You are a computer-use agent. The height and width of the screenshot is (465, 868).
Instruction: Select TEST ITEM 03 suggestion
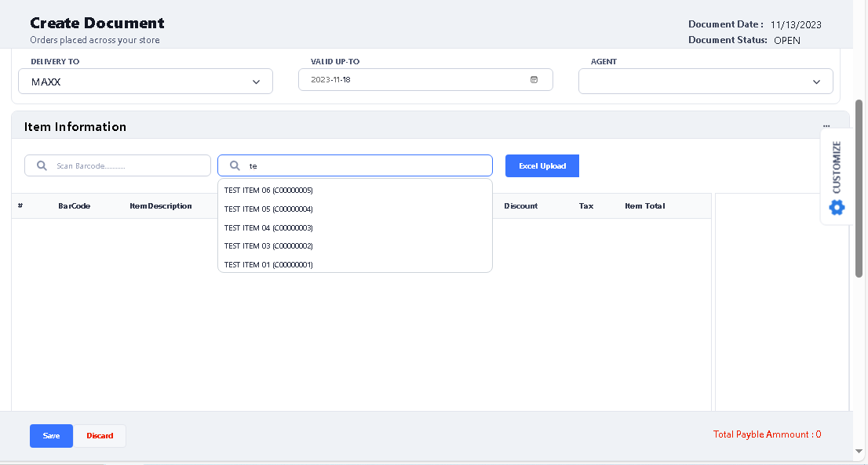pos(268,246)
